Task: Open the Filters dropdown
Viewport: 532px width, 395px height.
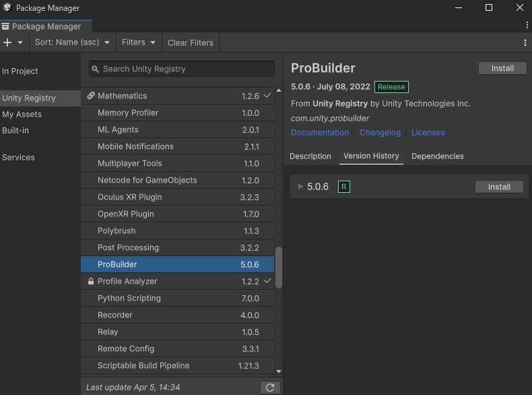Action: tap(139, 42)
